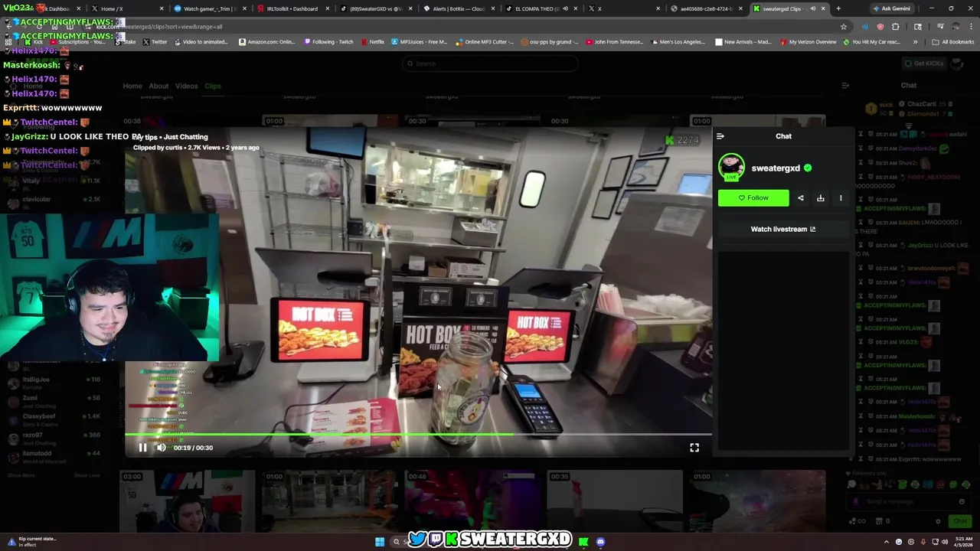Open sweatergxd profile avatar

(x=731, y=167)
